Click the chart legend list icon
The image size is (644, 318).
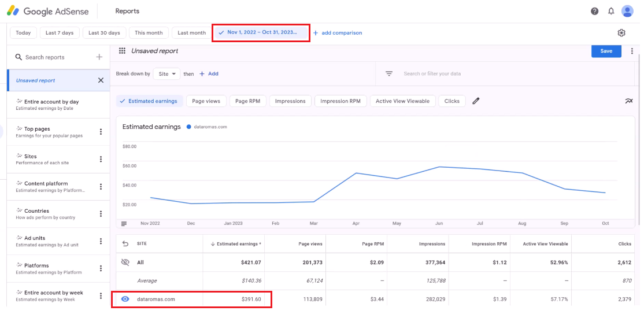coord(124,224)
